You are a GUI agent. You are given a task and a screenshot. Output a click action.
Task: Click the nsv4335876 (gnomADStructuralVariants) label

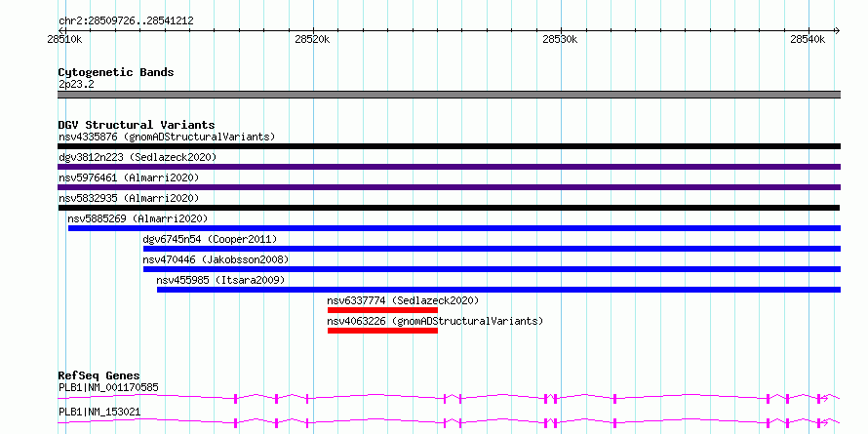(x=167, y=137)
